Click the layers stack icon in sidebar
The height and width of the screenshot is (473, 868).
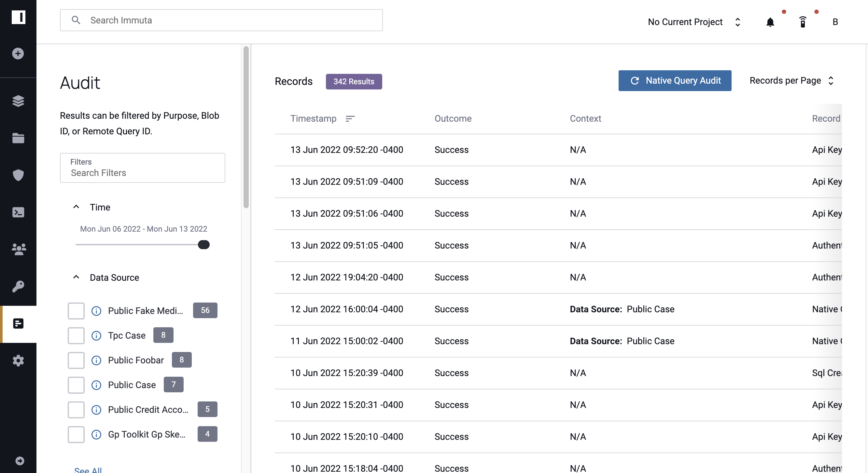[18, 101]
